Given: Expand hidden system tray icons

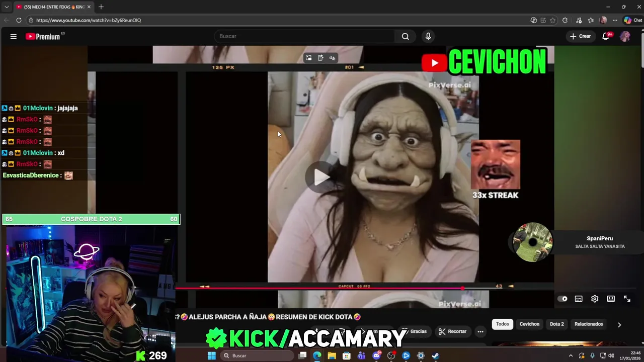Looking at the screenshot, I should click(x=571, y=355).
